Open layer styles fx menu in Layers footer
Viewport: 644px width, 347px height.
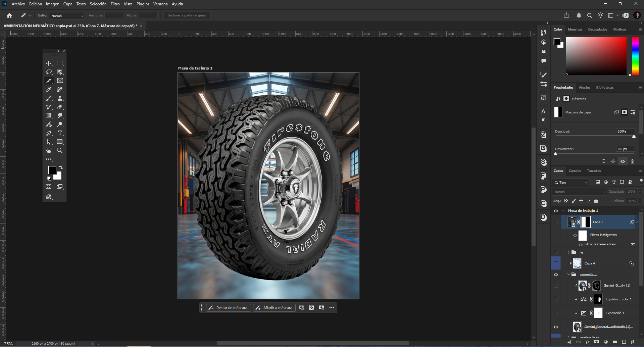588,342
